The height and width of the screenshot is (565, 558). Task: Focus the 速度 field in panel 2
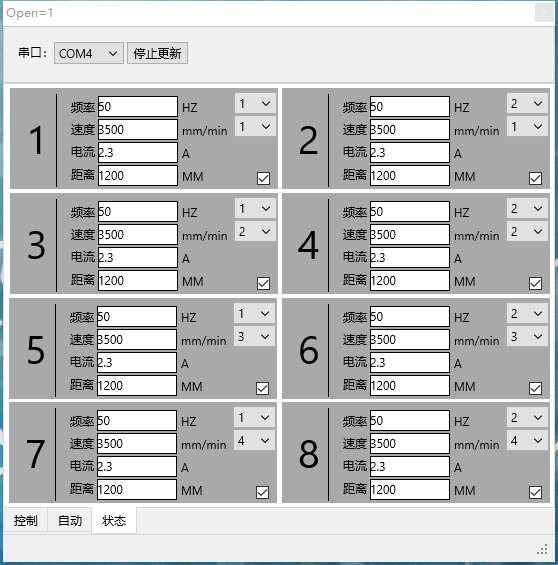pos(410,129)
